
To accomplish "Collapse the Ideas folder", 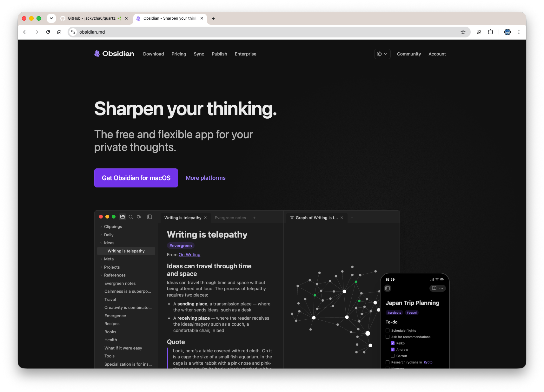I will (x=101, y=243).
